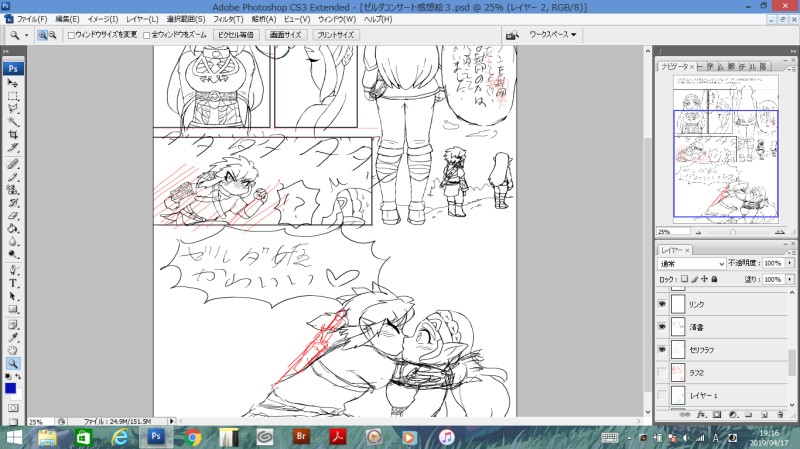The image size is (800, 449).
Task: Select the Healing Brush tool
Action: [x=13, y=164]
